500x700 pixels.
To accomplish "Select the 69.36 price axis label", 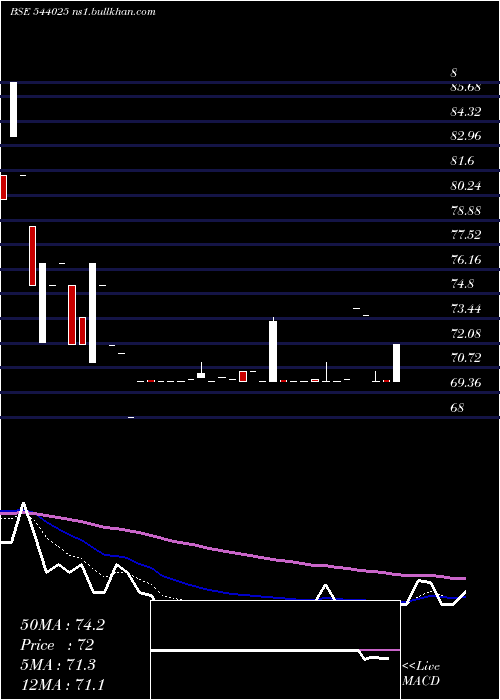I will click(x=466, y=383).
